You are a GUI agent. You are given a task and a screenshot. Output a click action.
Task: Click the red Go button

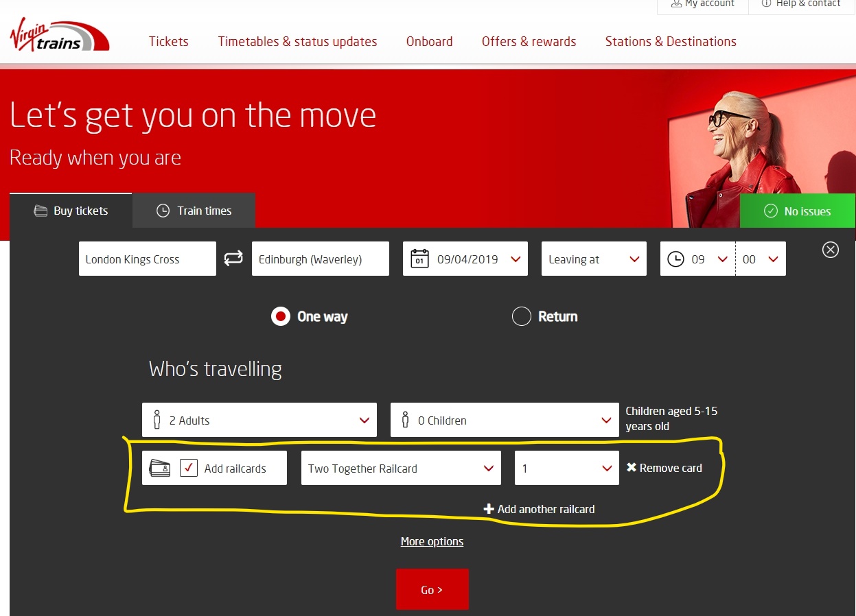click(x=432, y=589)
